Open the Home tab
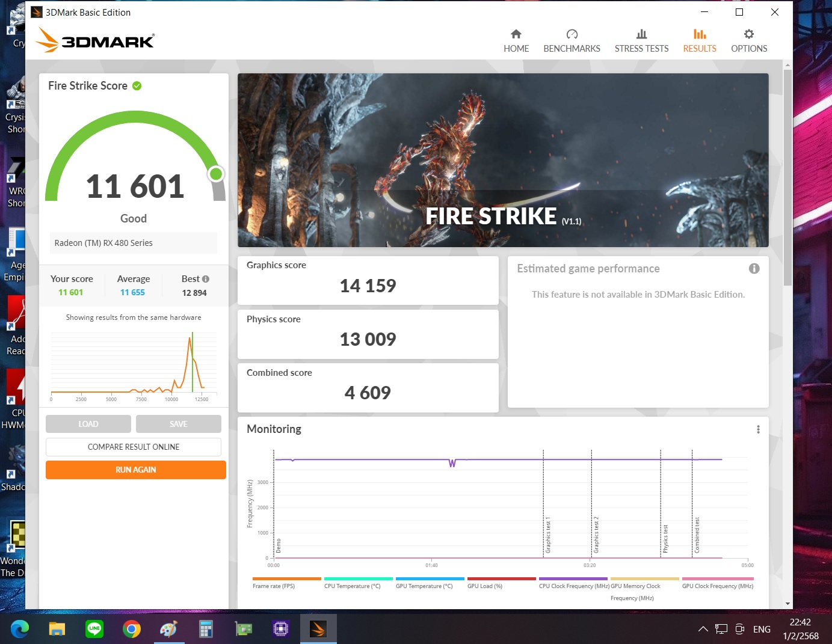This screenshot has width=832, height=644. coord(516,41)
